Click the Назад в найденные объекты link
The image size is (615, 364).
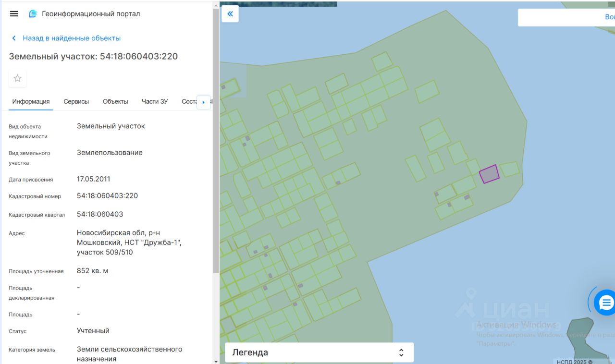pyautogui.click(x=72, y=38)
